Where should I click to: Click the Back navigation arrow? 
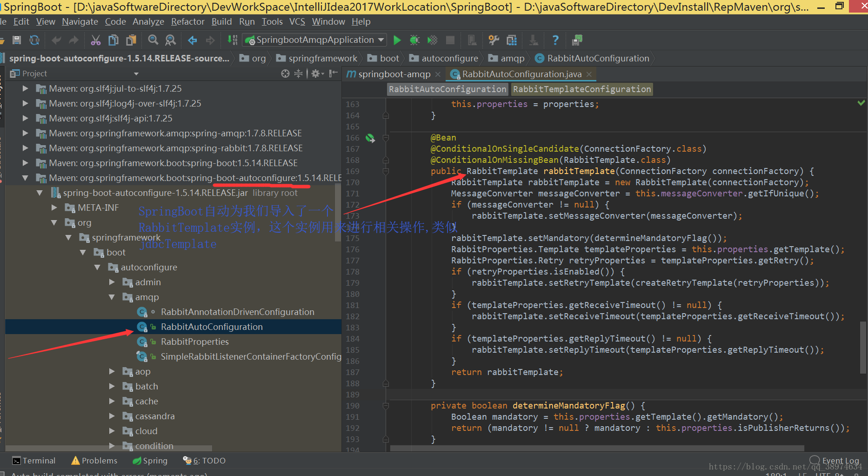(192, 40)
